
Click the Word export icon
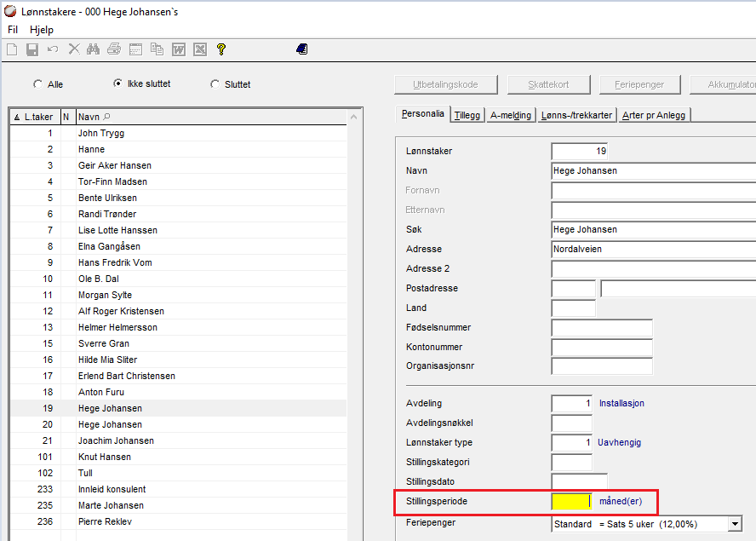coord(179,49)
